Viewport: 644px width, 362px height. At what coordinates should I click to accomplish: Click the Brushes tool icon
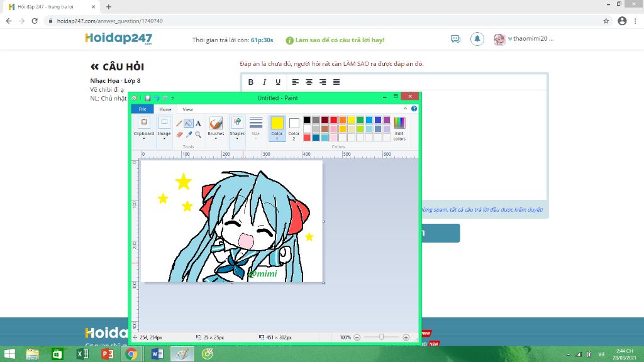216,123
